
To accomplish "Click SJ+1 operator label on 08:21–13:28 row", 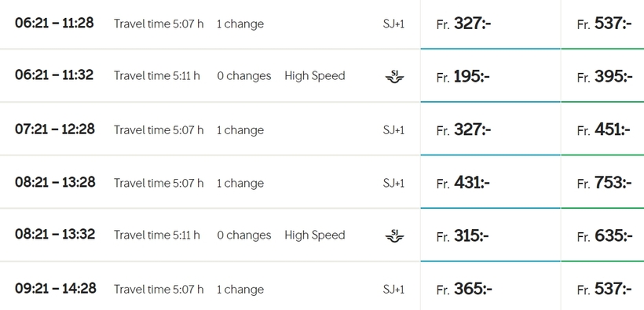I will point(393,183).
